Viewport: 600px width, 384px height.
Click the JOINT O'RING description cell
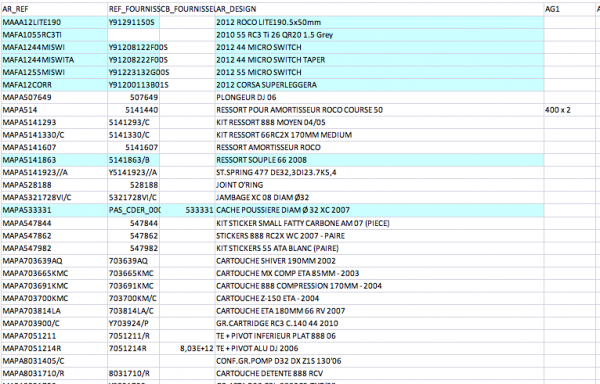[379, 185]
